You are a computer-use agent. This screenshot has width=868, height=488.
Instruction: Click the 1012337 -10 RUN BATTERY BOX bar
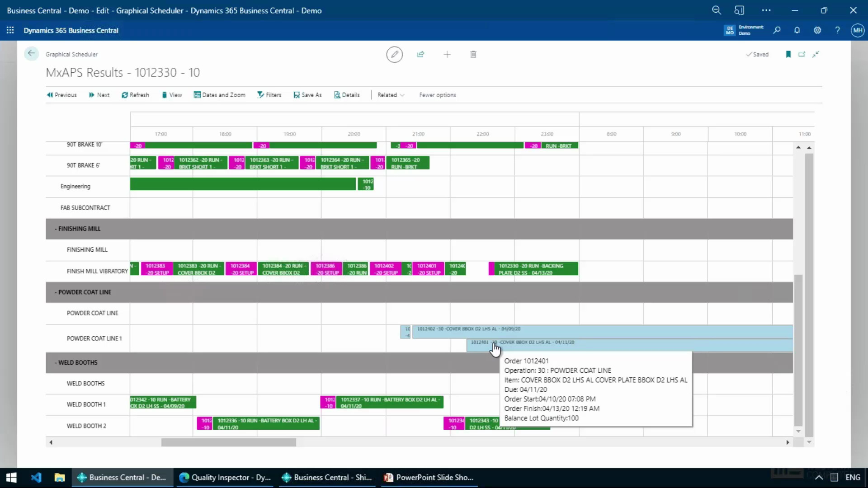(390, 402)
